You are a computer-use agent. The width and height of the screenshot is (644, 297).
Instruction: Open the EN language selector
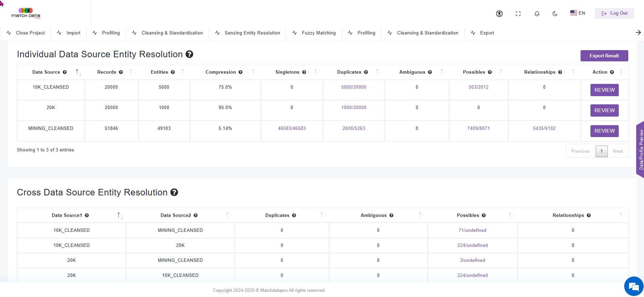coord(578,13)
